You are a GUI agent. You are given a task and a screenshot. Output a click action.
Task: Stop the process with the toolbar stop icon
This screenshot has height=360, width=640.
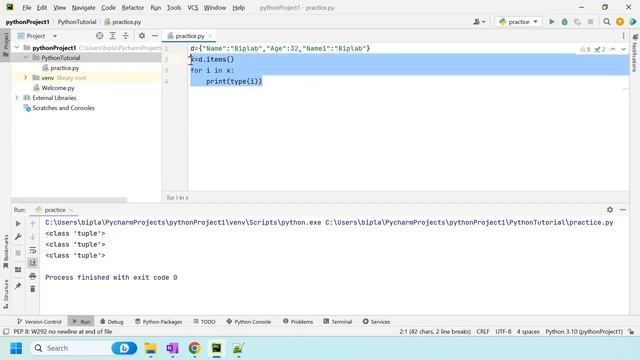pos(590,22)
